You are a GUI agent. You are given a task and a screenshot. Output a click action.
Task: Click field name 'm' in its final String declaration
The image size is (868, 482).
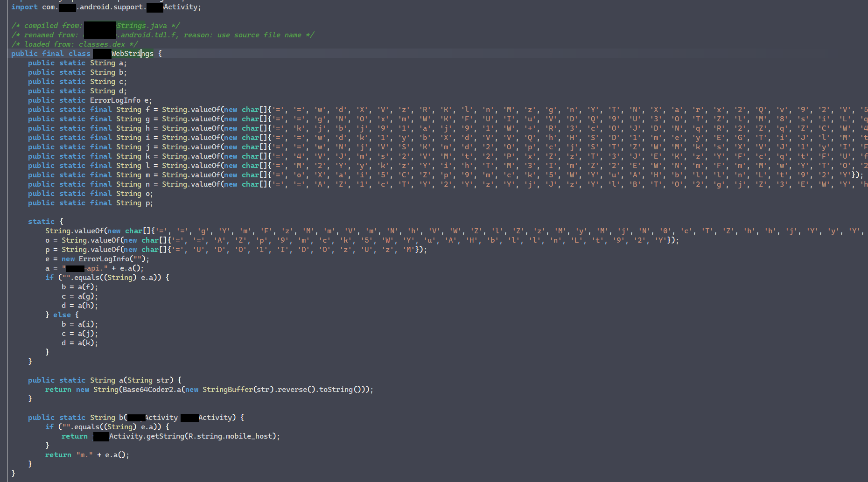(148, 175)
